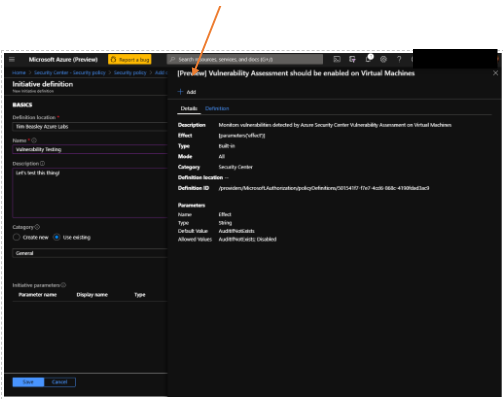Click the [parameters('effect')] effect value
This screenshot has width=503, height=399.
(x=242, y=136)
